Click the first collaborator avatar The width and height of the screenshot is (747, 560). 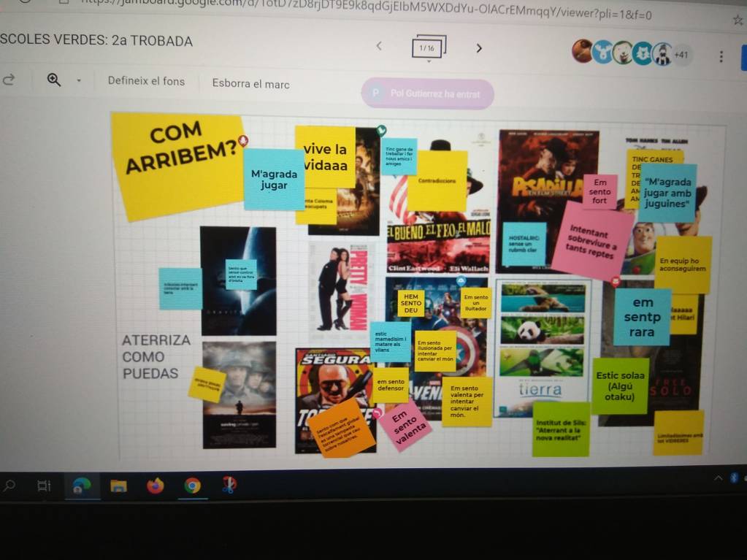[582, 50]
